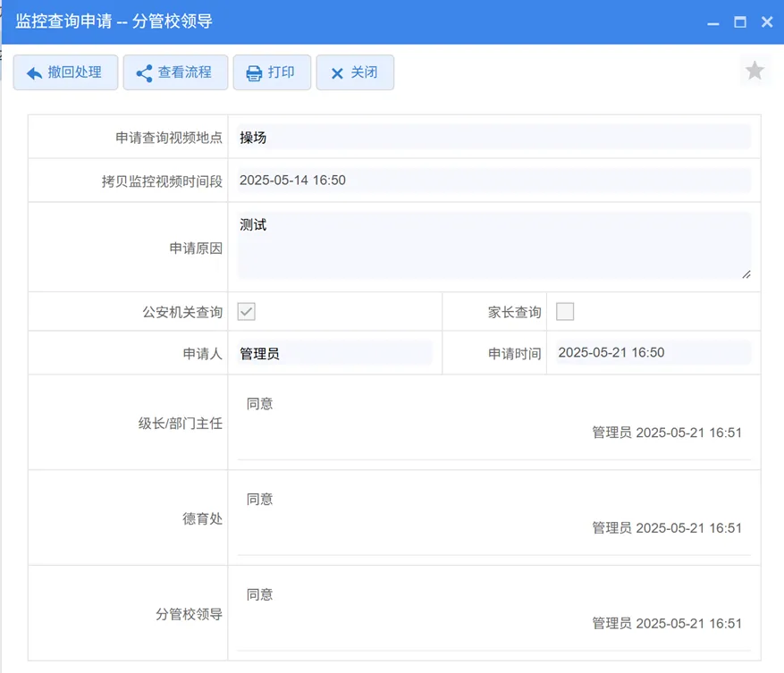The width and height of the screenshot is (784, 673).
Task: Click the 家长查询 label
Action: (x=515, y=312)
